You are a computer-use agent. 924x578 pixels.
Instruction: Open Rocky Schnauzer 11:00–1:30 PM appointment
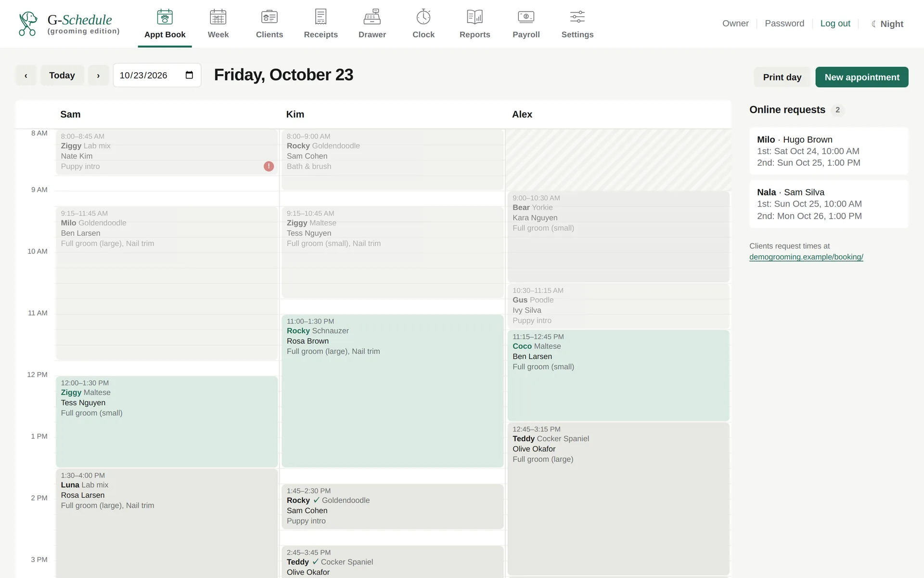click(x=393, y=391)
